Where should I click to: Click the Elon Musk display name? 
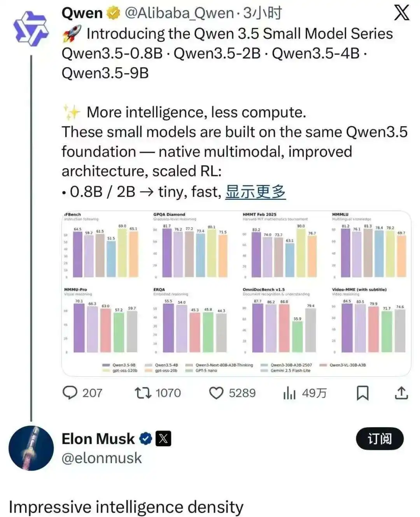coord(97,438)
